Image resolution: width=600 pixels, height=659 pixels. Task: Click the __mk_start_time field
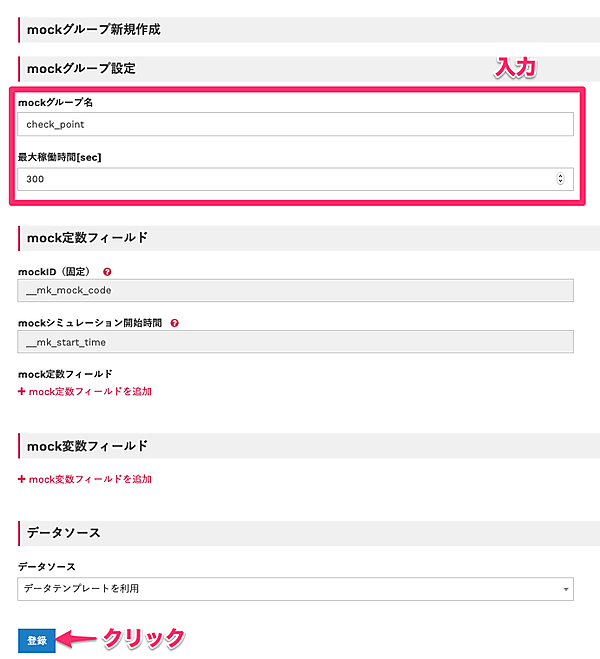click(295, 342)
